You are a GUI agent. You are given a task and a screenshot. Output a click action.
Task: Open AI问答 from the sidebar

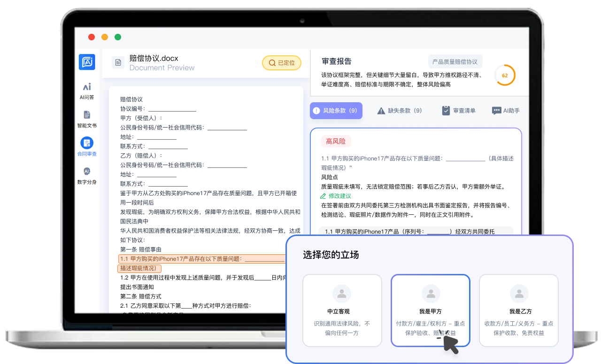(87, 91)
